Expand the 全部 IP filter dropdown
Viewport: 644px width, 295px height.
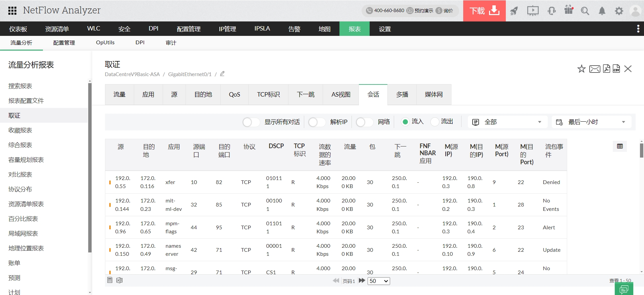pyautogui.click(x=507, y=122)
